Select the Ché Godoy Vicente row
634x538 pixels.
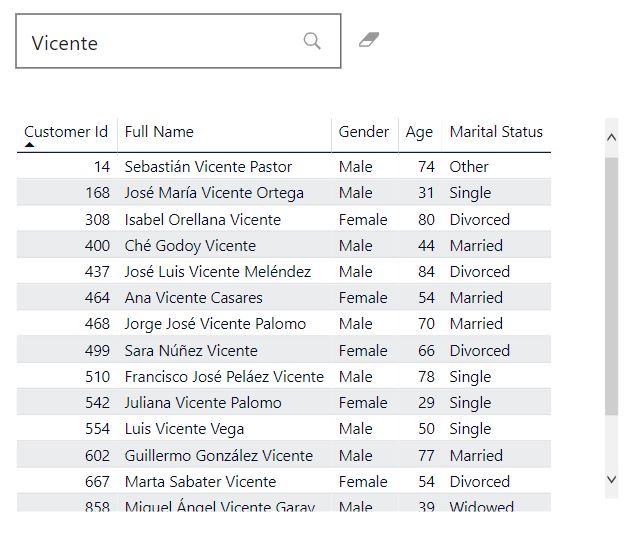click(x=190, y=246)
